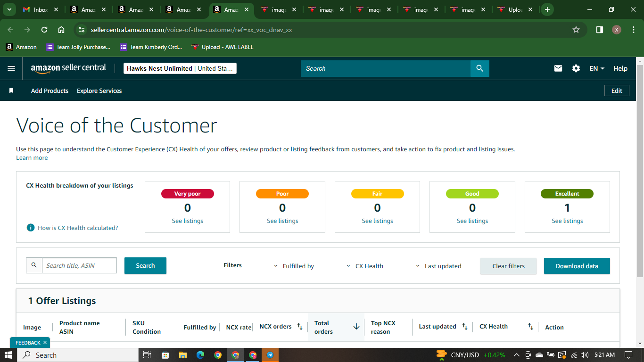Open the EN language dropdown
The image size is (644, 362).
point(597,68)
